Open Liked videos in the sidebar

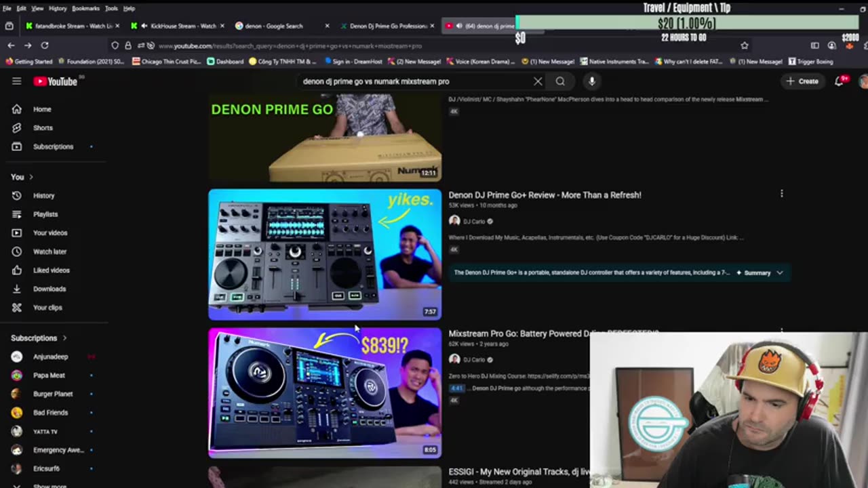(53, 270)
